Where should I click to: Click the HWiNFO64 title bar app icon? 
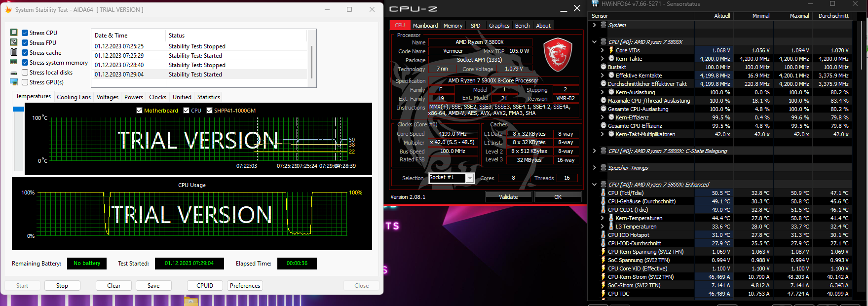pyautogui.click(x=595, y=4)
